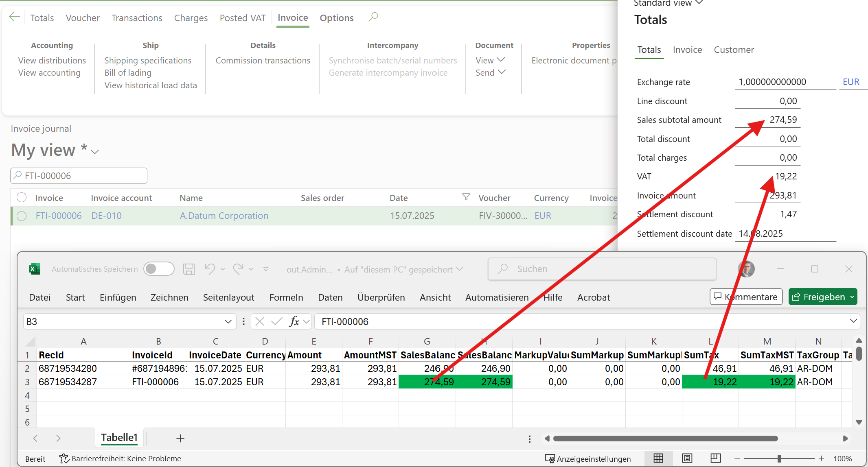Viewport: 868px width, 467px height.
Task: Expand the My view dropdown chevron
Action: 95,152
